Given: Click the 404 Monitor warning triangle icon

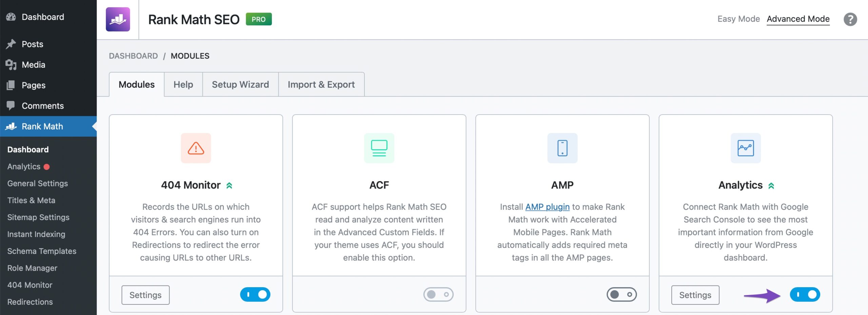Looking at the screenshot, I should 196,148.
